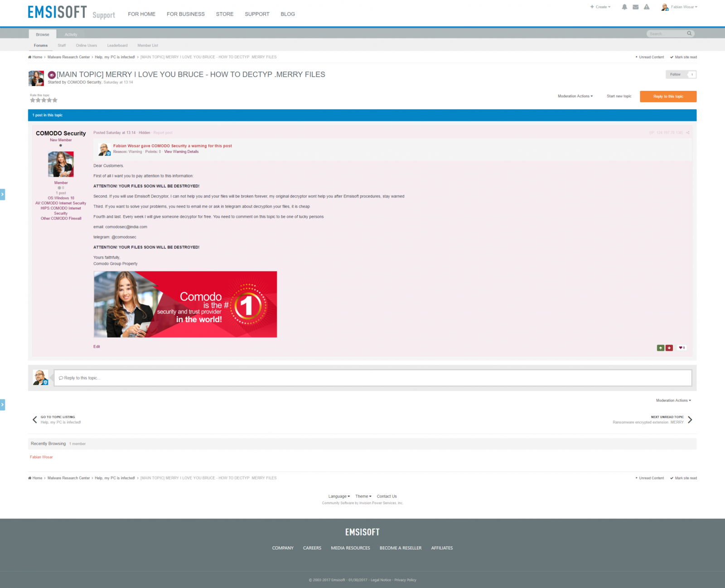The image size is (725, 588).
Task: Click the share post icon
Action: 687,133
